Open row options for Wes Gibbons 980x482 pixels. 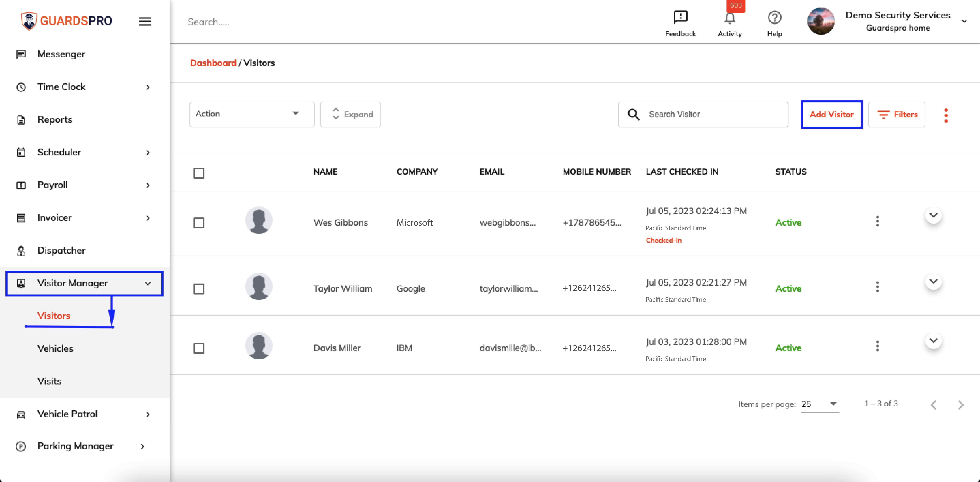[877, 221]
